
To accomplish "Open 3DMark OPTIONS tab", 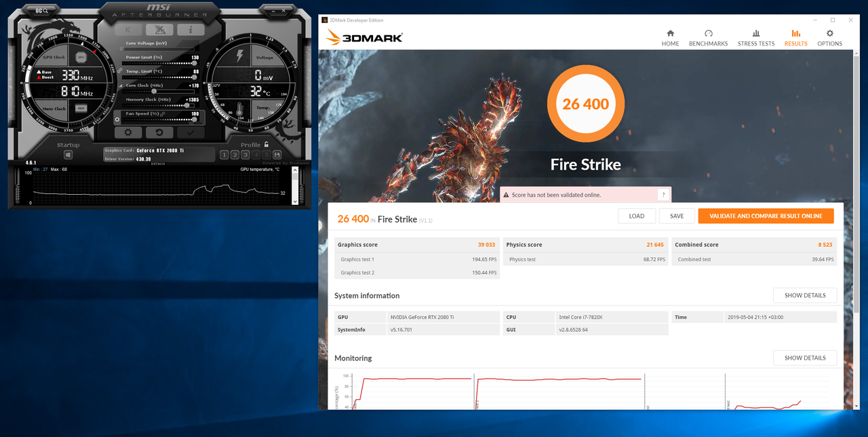I will [x=829, y=38].
